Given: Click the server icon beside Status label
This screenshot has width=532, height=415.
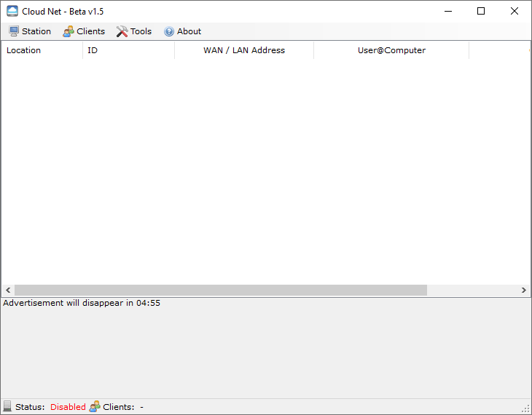Looking at the screenshot, I should coord(7,407).
